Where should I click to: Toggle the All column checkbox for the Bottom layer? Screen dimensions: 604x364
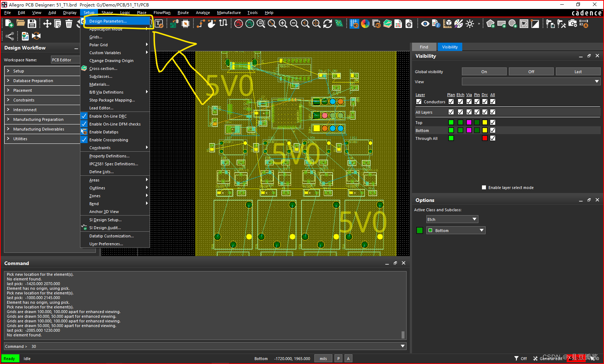click(493, 130)
